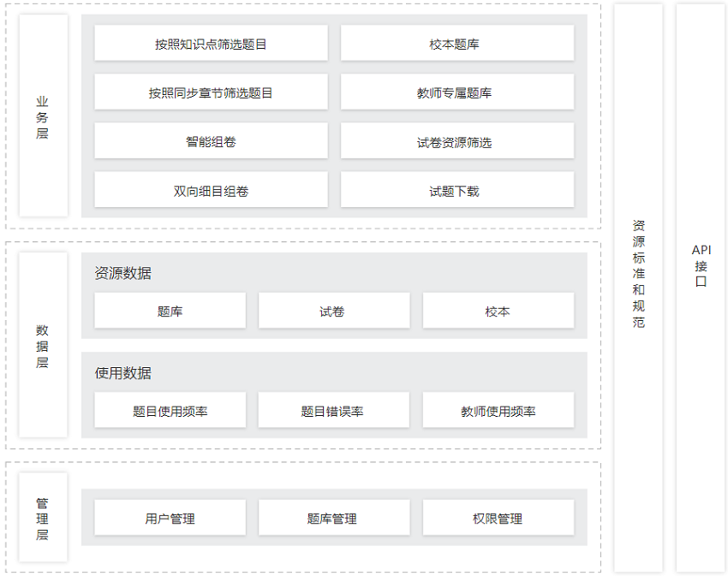Click the 按照同步章节筛选题目 box
The image size is (728, 576).
[211, 92]
